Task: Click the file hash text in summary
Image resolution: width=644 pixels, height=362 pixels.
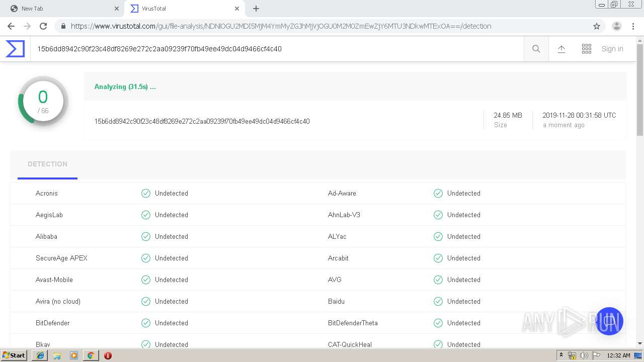Action: click(x=202, y=121)
